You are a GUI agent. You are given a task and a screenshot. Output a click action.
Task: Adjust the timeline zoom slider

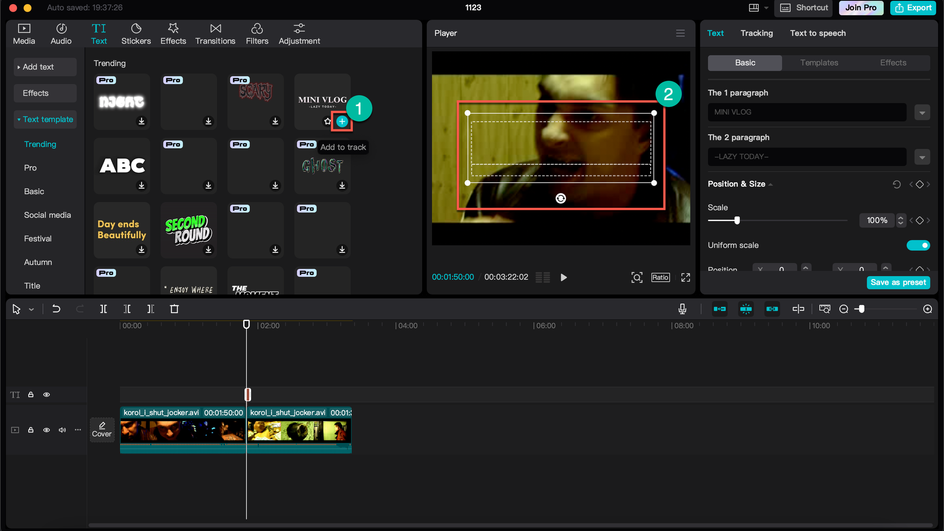click(862, 309)
